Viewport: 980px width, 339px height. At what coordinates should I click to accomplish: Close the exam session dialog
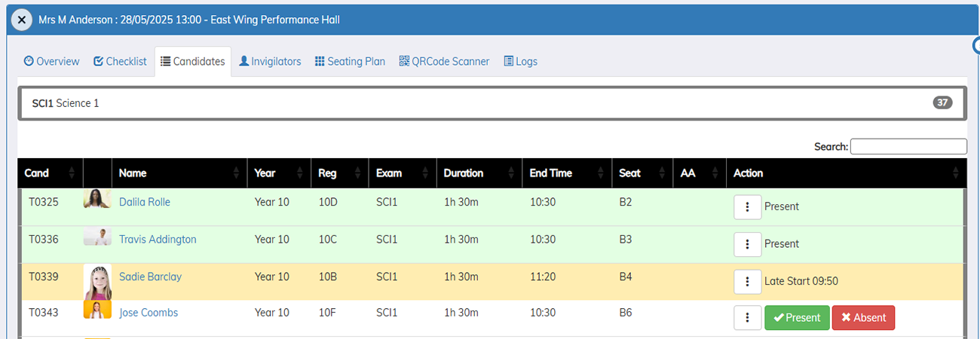(x=22, y=20)
